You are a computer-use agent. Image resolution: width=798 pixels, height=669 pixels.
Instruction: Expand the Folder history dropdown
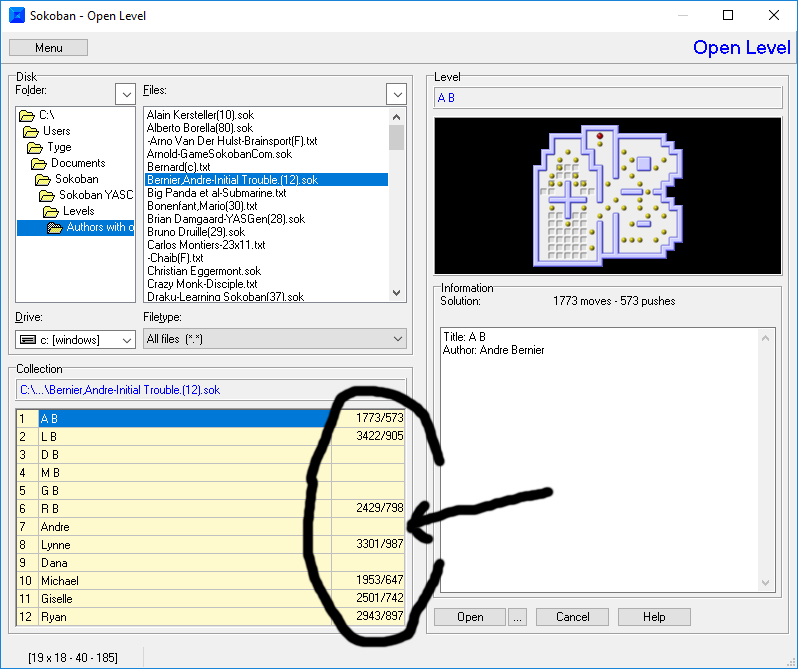[125, 94]
